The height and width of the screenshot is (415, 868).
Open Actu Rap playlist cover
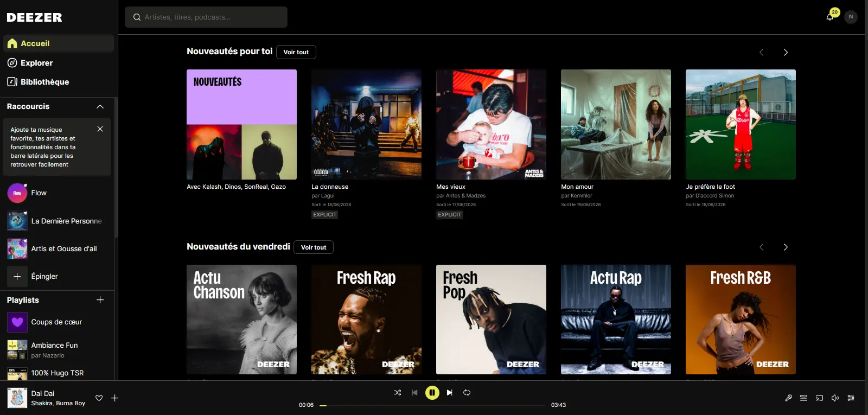(616, 320)
